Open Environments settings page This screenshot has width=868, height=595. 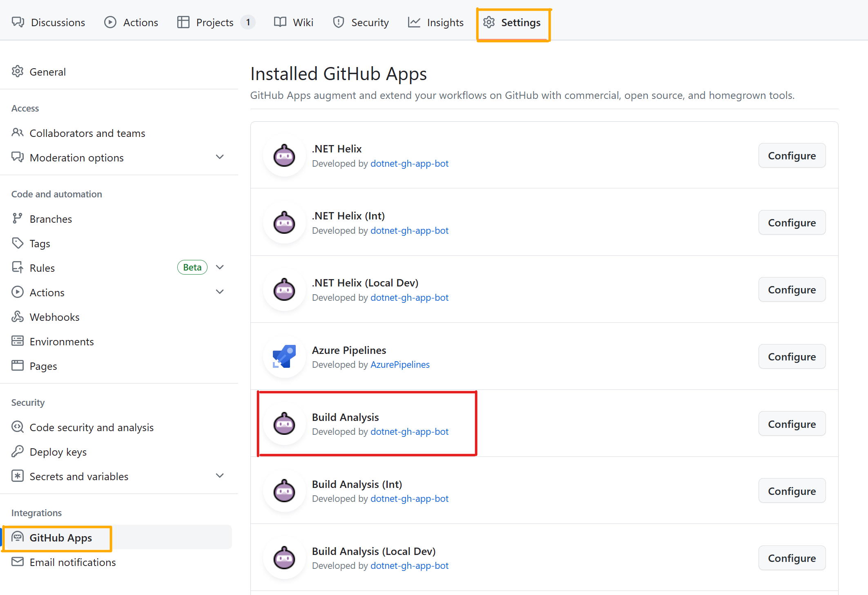tap(118, 341)
